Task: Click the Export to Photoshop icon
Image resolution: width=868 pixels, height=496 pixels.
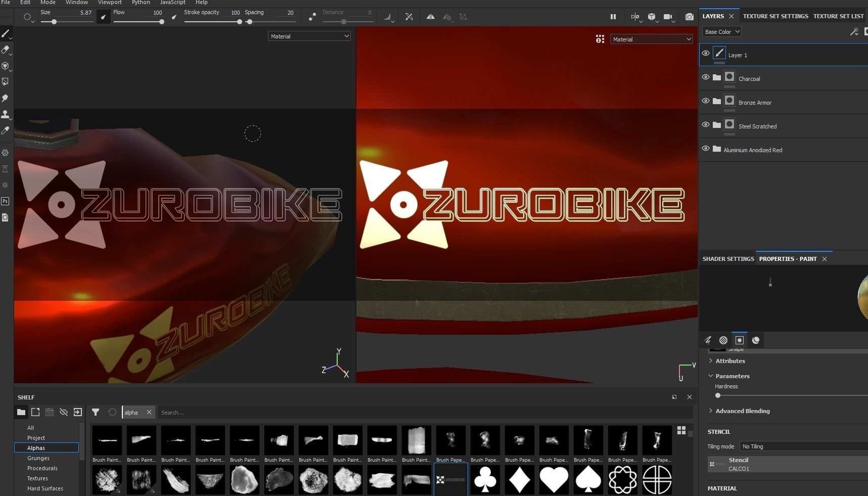Action: [x=5, y=201]
